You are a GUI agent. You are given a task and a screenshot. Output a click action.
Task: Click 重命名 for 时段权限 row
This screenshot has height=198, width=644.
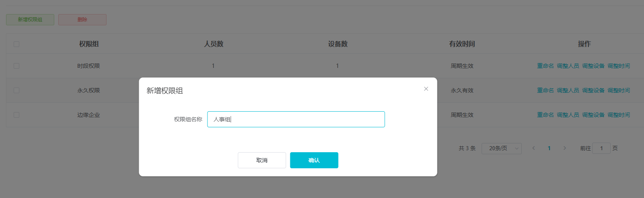(x=546, y=66)
